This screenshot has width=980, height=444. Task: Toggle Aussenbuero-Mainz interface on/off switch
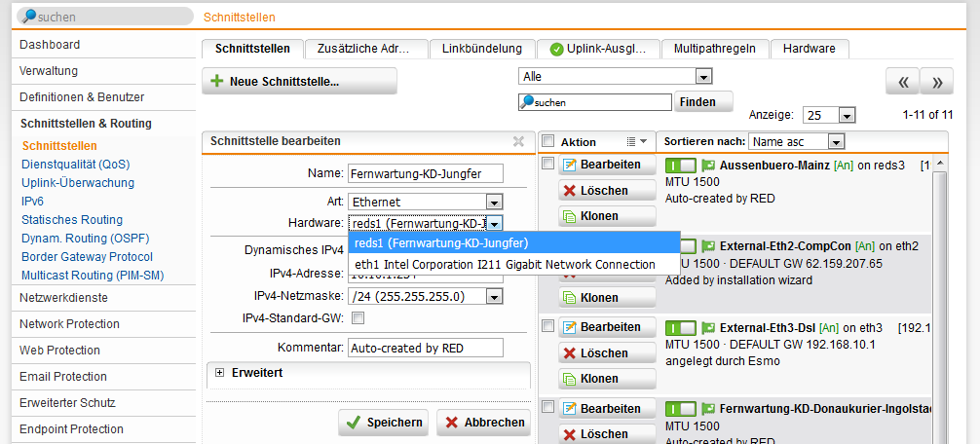(x=681, y=166)
